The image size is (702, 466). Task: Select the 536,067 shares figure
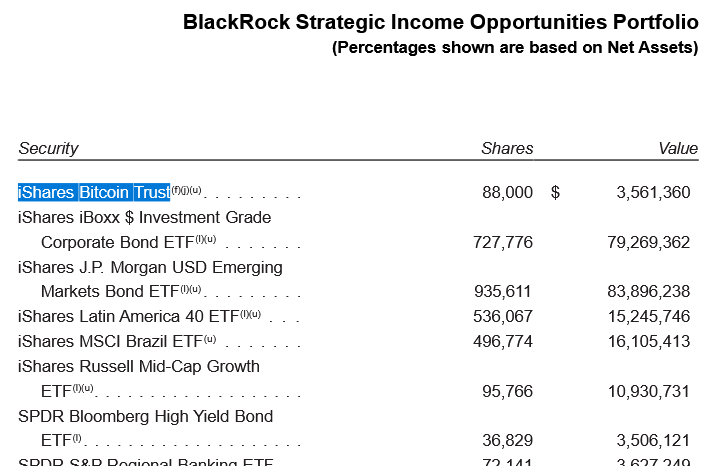[x=502, y=316]
